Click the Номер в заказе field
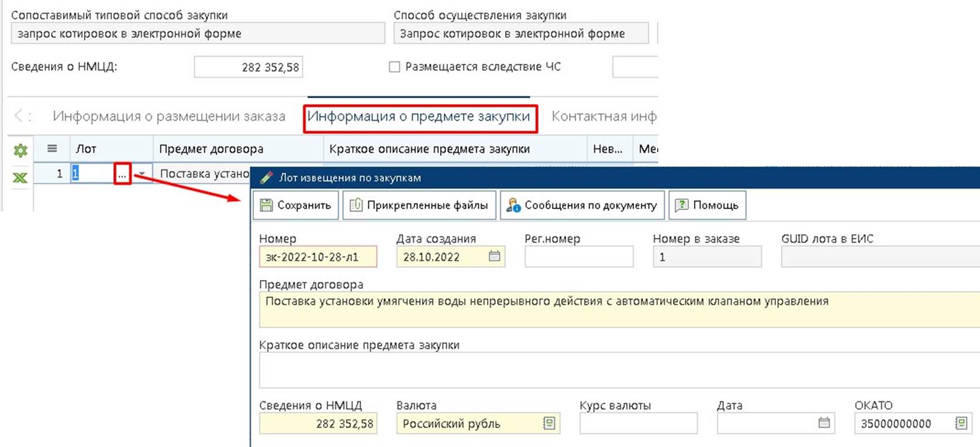This screenshot has width=980, height=447. pos(707,257)
